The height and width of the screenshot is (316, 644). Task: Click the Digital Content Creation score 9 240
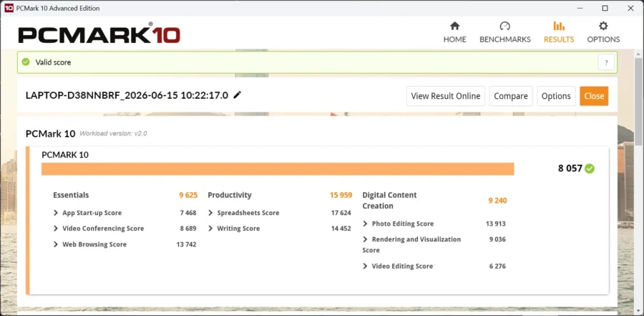tap(497, 201)
